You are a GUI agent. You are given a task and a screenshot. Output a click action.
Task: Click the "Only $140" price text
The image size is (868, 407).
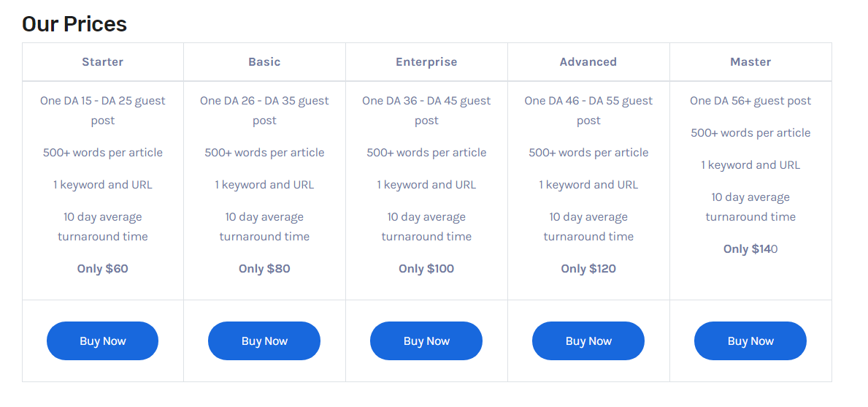click(750, 249)
